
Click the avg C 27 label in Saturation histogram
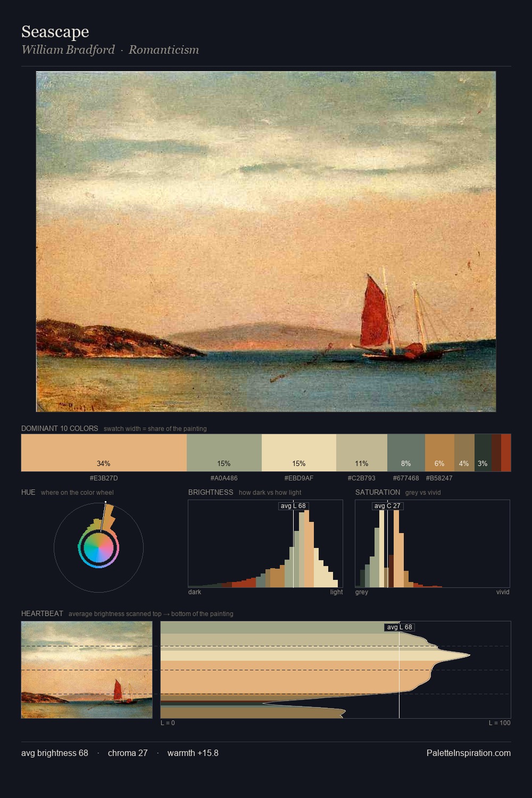pos(387,506)
